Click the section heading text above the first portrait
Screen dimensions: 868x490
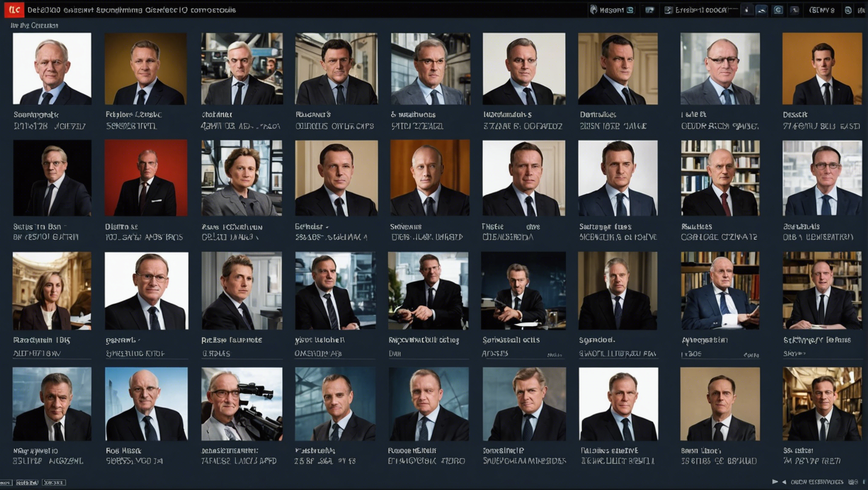34,26
